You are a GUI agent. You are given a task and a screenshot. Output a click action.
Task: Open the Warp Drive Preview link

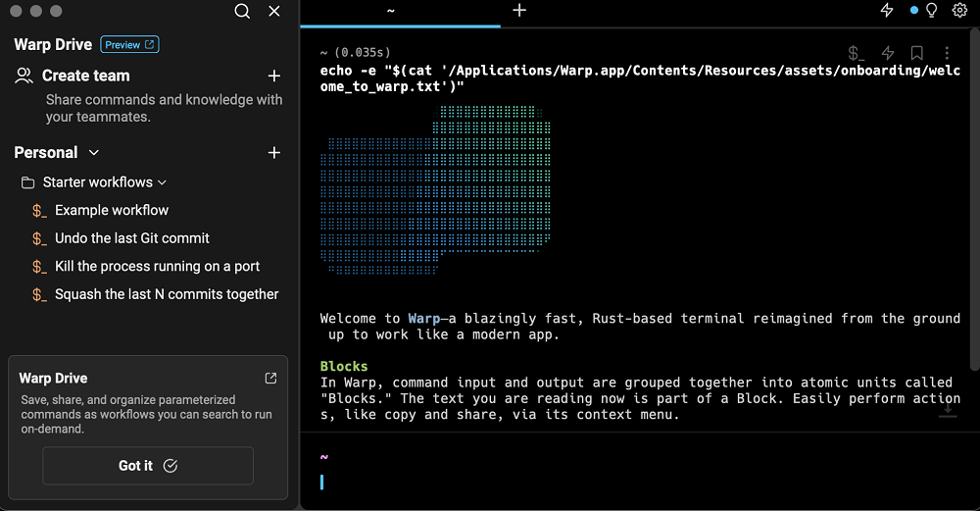(129, 44)
